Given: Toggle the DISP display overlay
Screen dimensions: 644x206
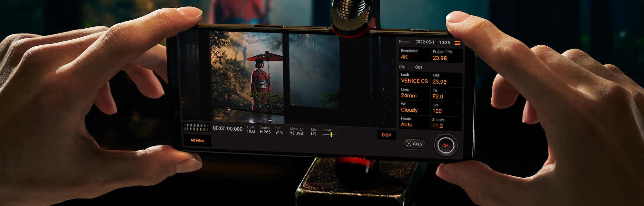Looking at the screenshot, I should (x=386, y=135).
